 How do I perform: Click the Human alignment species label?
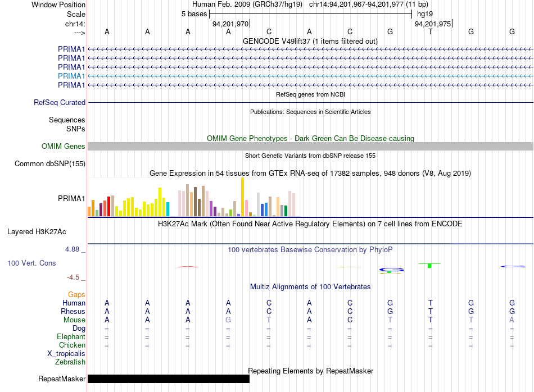point(74,303)
